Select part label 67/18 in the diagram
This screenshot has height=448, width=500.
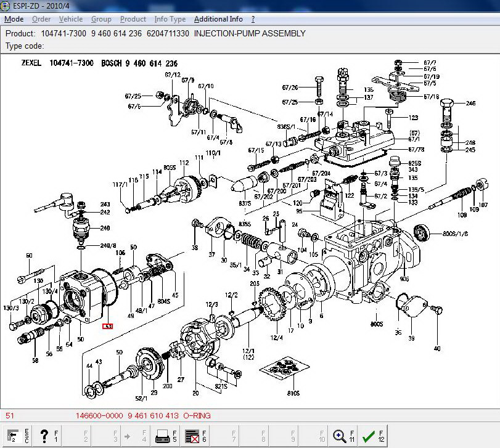click(432, 96)
